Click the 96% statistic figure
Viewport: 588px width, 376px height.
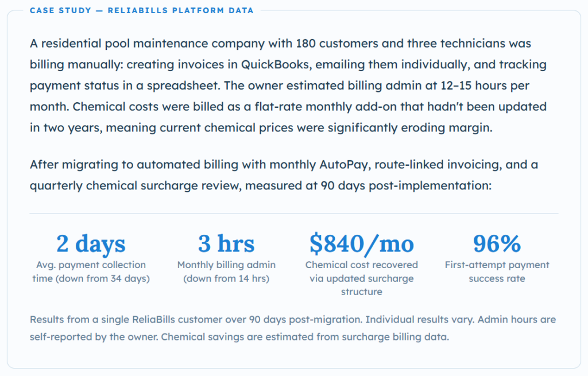[497, 243]
